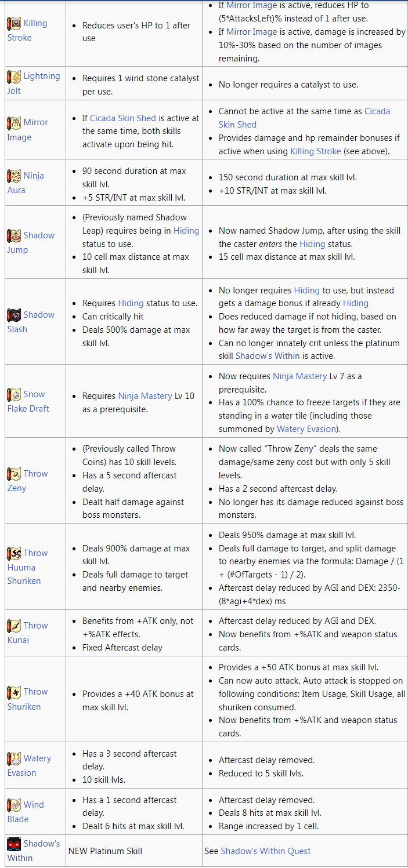This screenshot has height=868, width=408.
Task: Open the Shadow Slash skill name link
Action: tap(31, 322)
